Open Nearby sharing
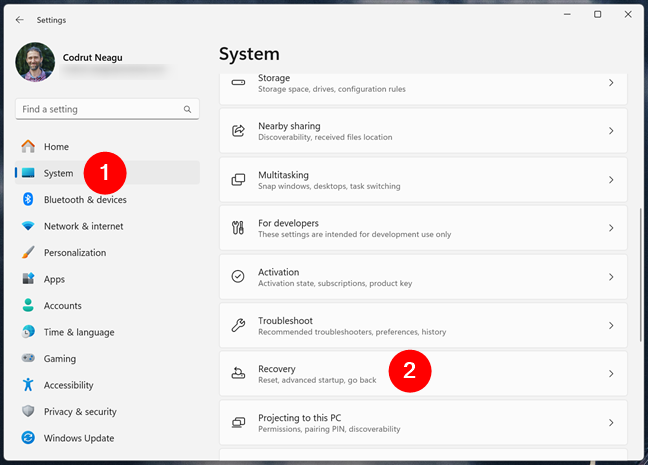Image resolution: width=648 pixels, height=465 pixels. tap(423, 131)
